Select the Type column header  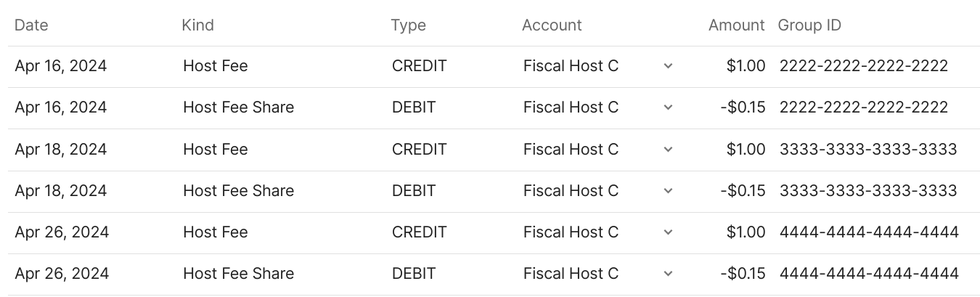[x=408, y=25]
